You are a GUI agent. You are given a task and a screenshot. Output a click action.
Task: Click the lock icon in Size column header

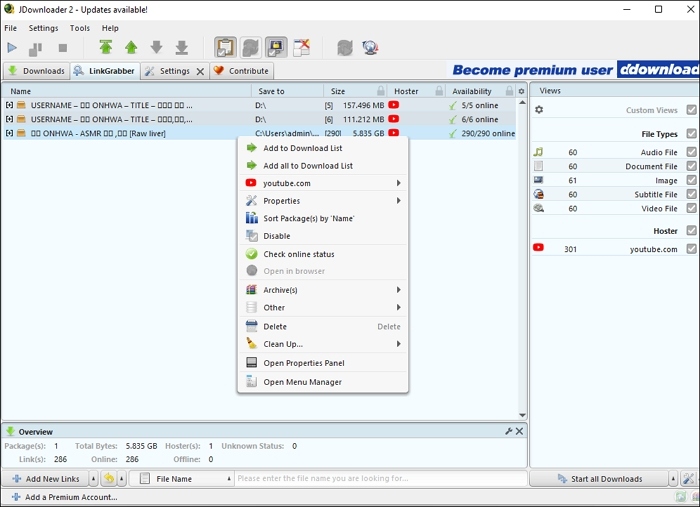(x=381, y=91)
